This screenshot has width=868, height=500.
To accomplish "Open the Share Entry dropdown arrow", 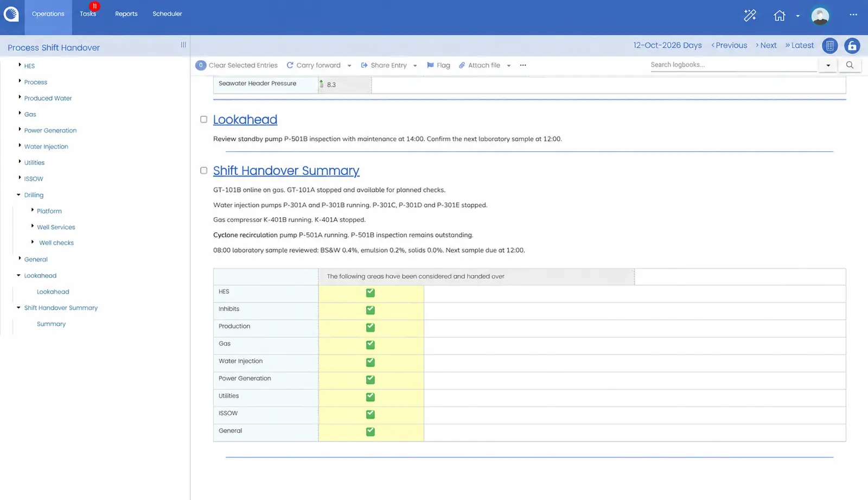I will pos(415,66).
